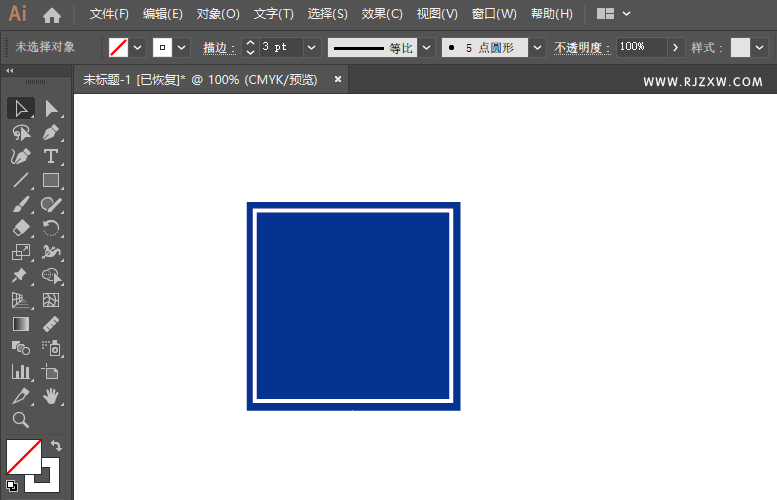
Task: Select the Direct Selection tool
Action: [51, 109]
